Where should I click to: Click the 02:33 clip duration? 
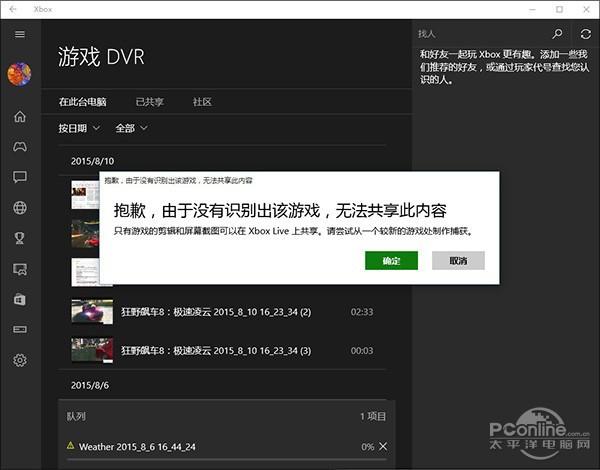362,312
